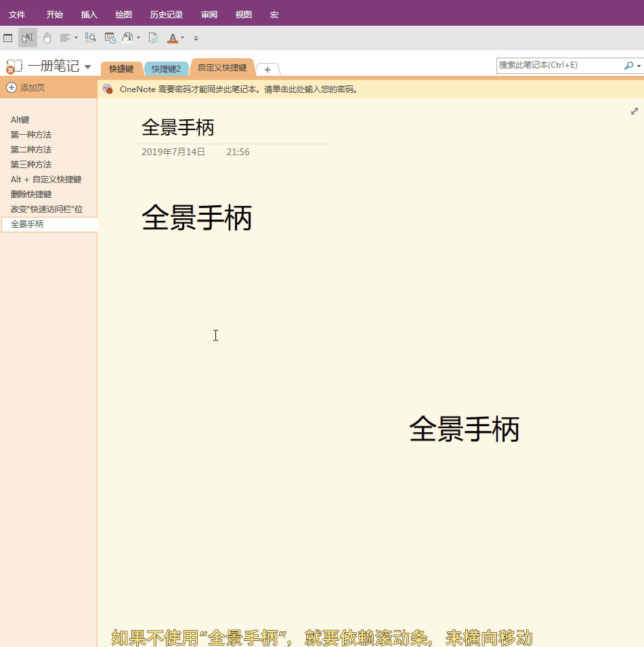Click the meeting details calendar icon
Image resolution: width=644 pixels, height=647 pixels.
pyautogui.click(x=109, y=38)
